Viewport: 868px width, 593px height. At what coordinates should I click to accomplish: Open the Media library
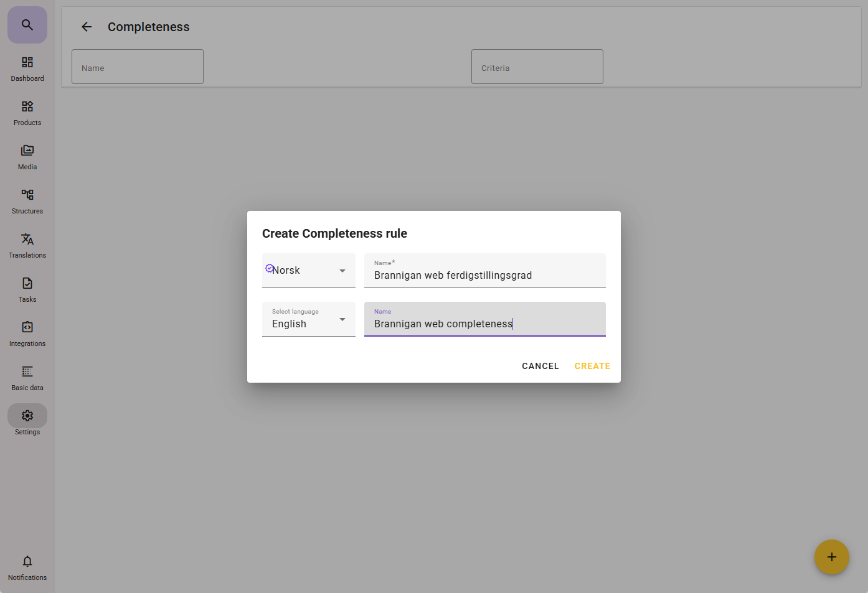[x=27, y=157]
